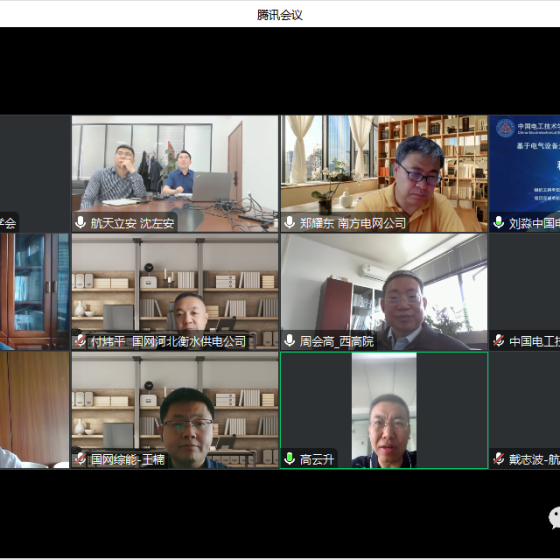Image resolution: width=560 pixels, height=560 pixels.
Task: Click muted microphone icon beside 中国电工
Action: (499, 341)
